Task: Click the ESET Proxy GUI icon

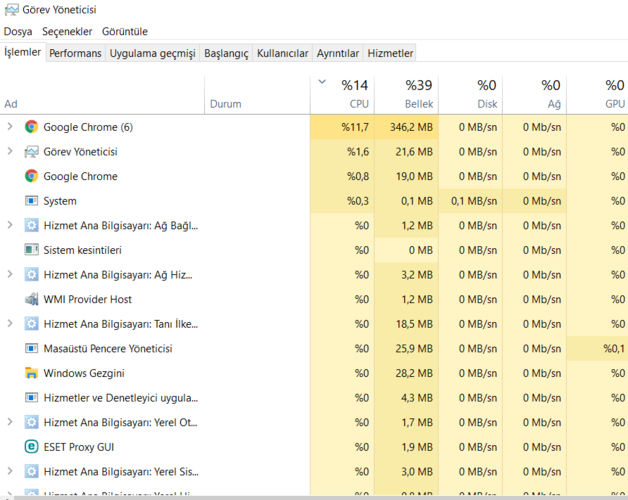Action: tap(32, 447)
